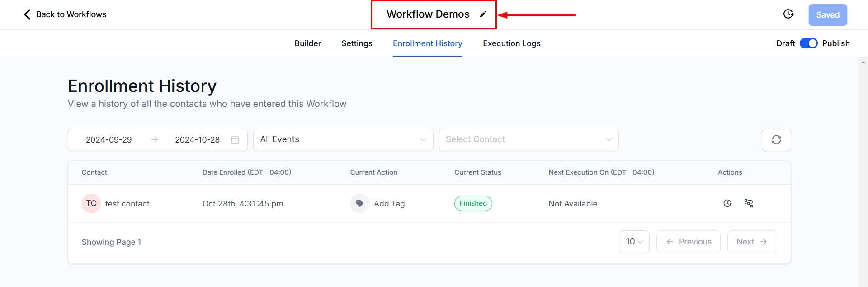Image resolution: width=868 pixels, height=287 pixels.
Task: Open the test contact name link
Action: click(x=127, y=204)
